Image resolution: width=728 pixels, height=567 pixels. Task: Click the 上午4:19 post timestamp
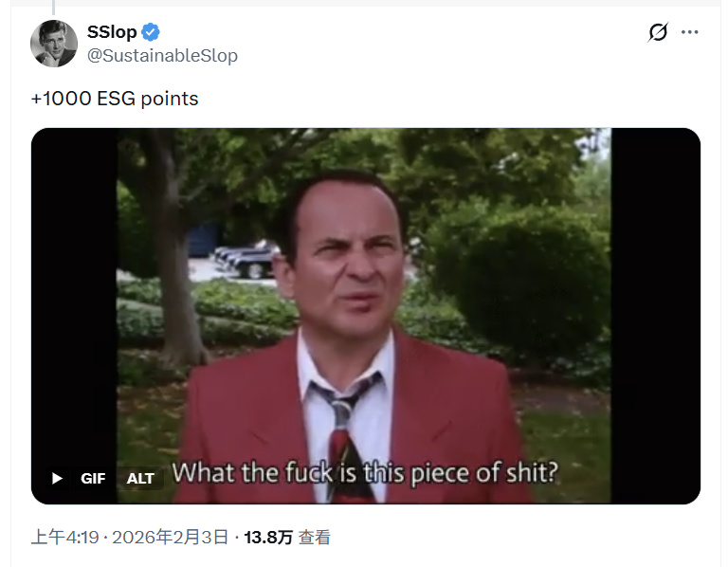click(65, 538)
